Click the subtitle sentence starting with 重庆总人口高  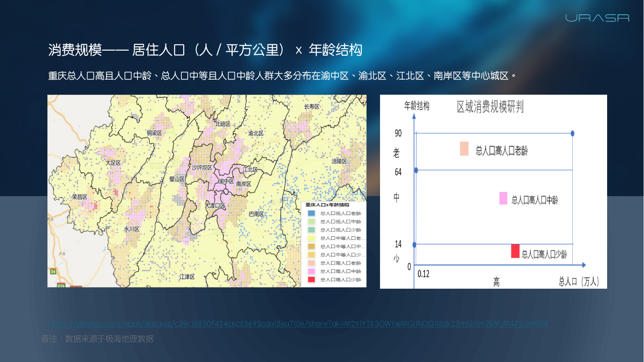click(x=282, y=76)
